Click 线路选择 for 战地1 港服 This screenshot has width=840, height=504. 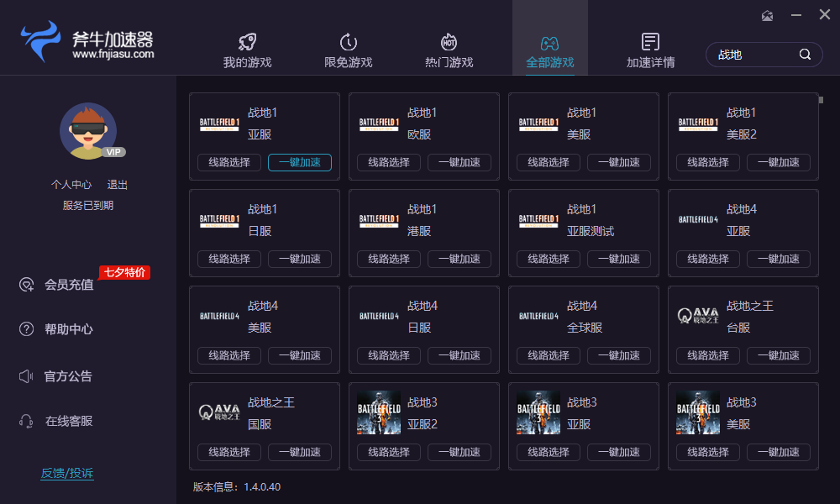pyautogui.click(x=389, y=259)
